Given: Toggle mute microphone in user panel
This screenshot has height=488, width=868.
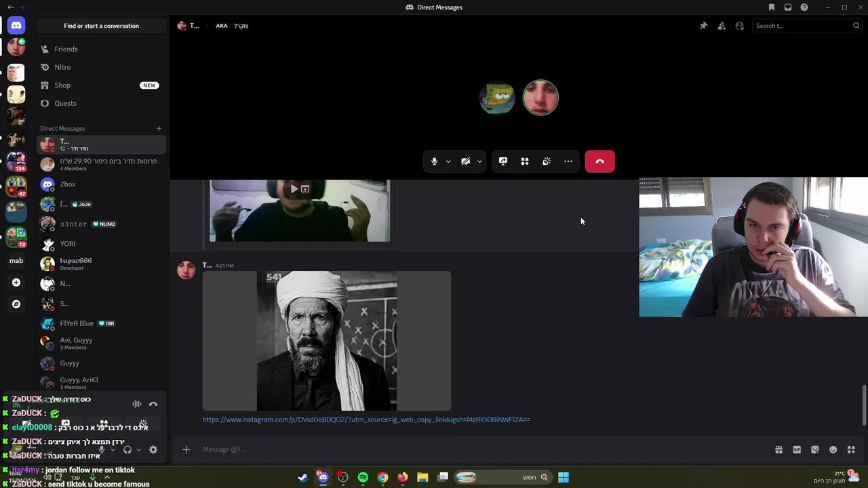Looking at the screenshot, I should click(x=101, y=449).
